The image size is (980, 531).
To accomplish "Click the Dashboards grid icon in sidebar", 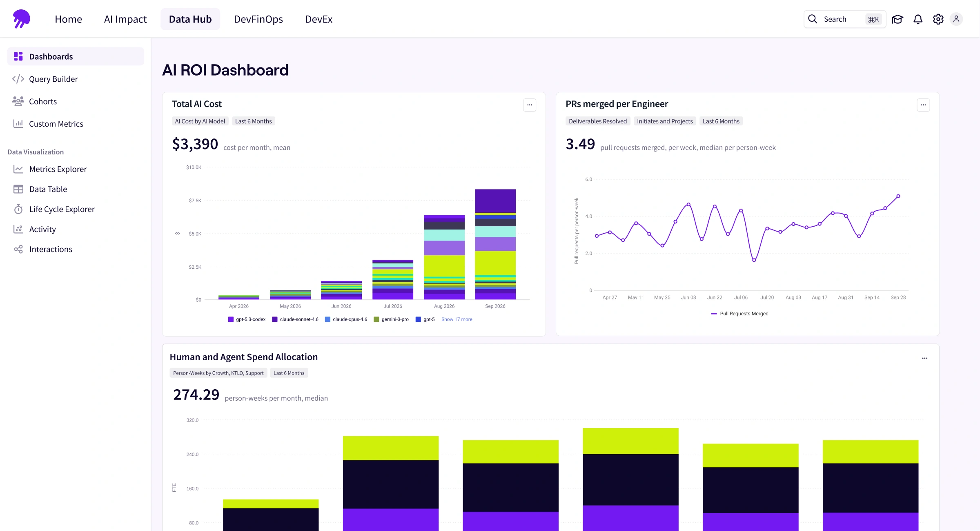I will pos(18,56).
